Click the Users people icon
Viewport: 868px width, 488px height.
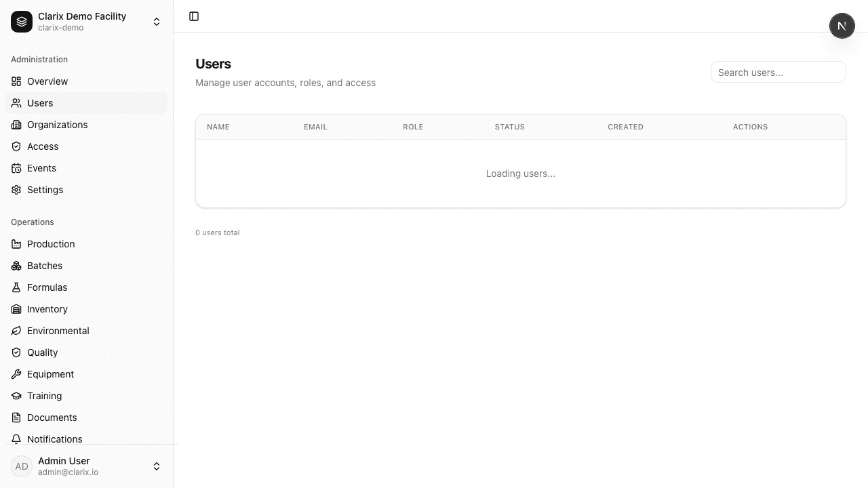16,103
